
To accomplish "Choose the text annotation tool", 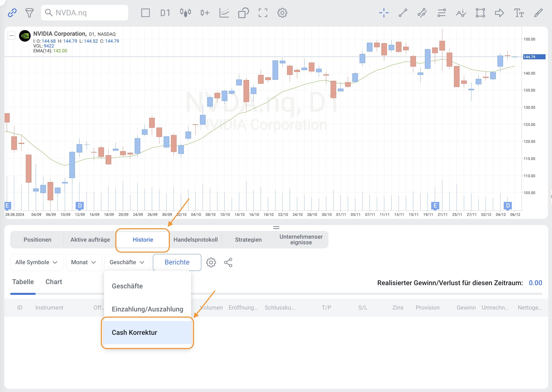I will click(519, 13).
